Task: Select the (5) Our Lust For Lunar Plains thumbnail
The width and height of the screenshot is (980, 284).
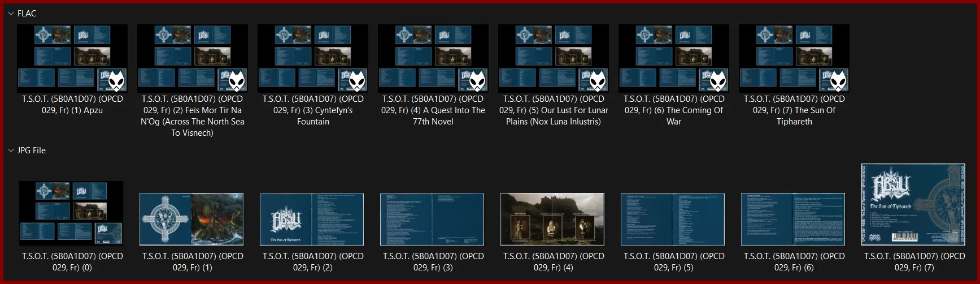Action: tap(554, 58)
